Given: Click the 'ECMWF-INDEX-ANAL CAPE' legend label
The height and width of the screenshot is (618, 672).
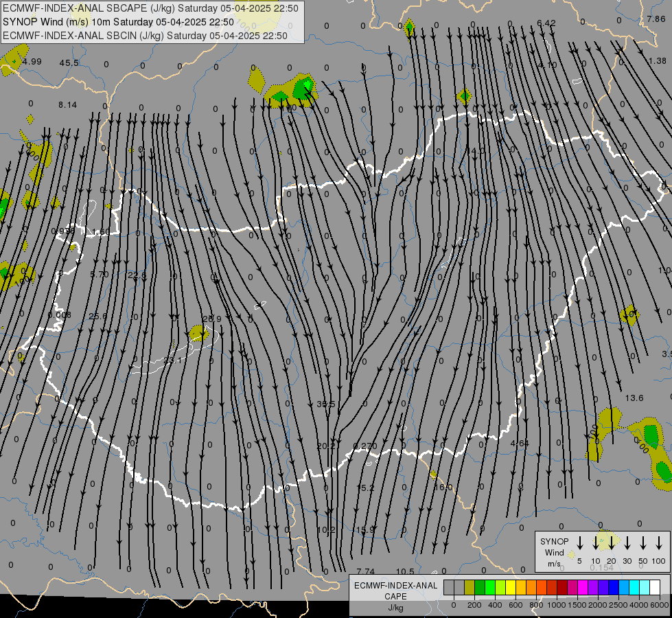Looking at the screenshot, I should tap(395, 591).
